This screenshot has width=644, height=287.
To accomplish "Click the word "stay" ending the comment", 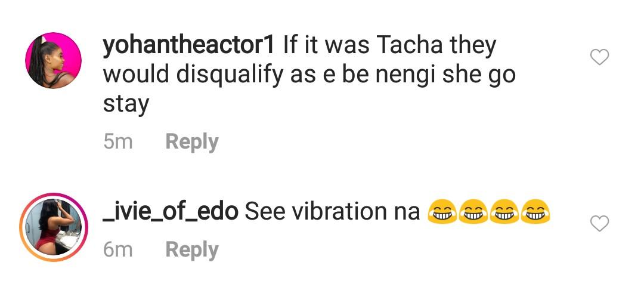I will click(x=125, y=104).
